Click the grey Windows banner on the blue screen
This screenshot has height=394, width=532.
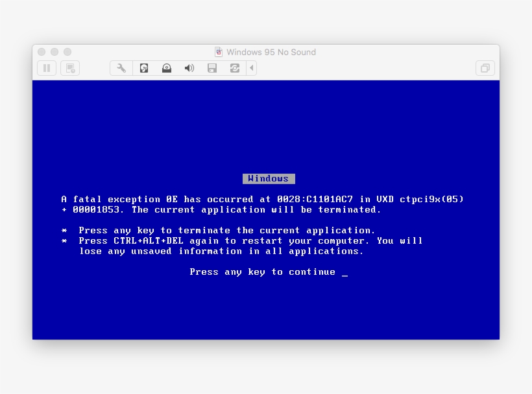pyautogui.click(x=269, y=178)
